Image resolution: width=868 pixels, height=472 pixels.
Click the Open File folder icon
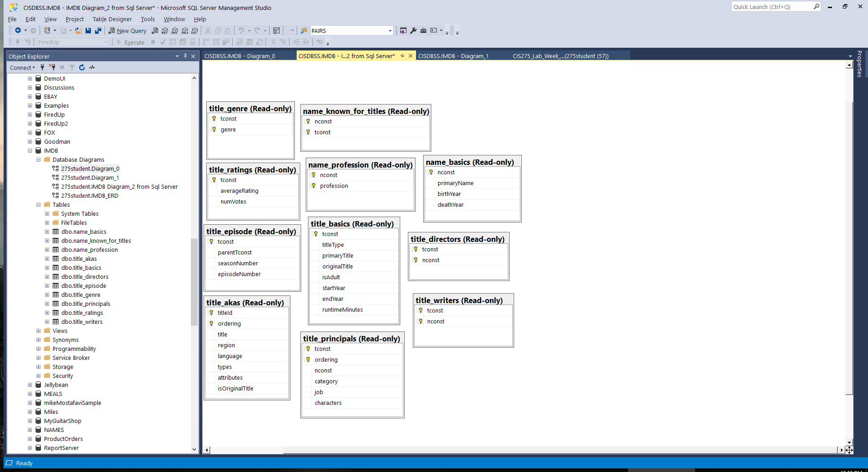(78, 31)
